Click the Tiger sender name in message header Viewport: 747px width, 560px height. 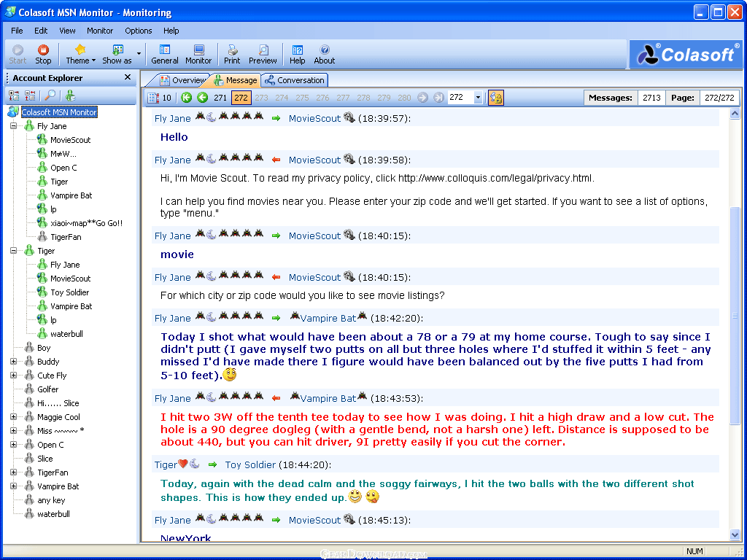click(x=166, y=464)
